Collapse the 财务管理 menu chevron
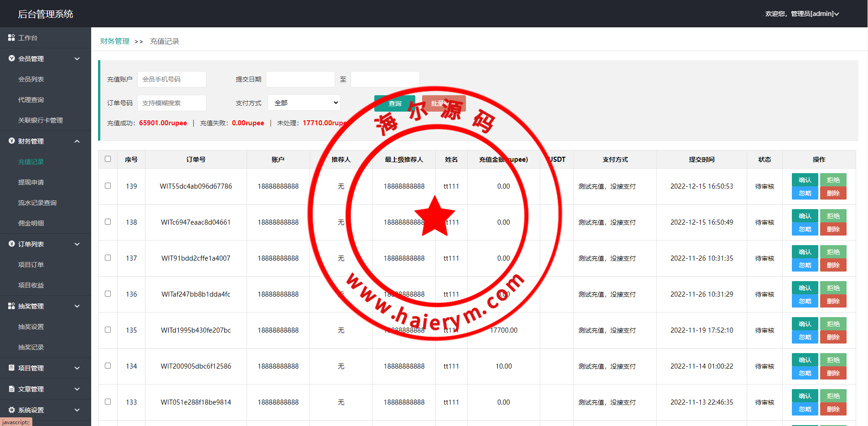The width and height of the screenshot is (868, 426). [77, 141]
